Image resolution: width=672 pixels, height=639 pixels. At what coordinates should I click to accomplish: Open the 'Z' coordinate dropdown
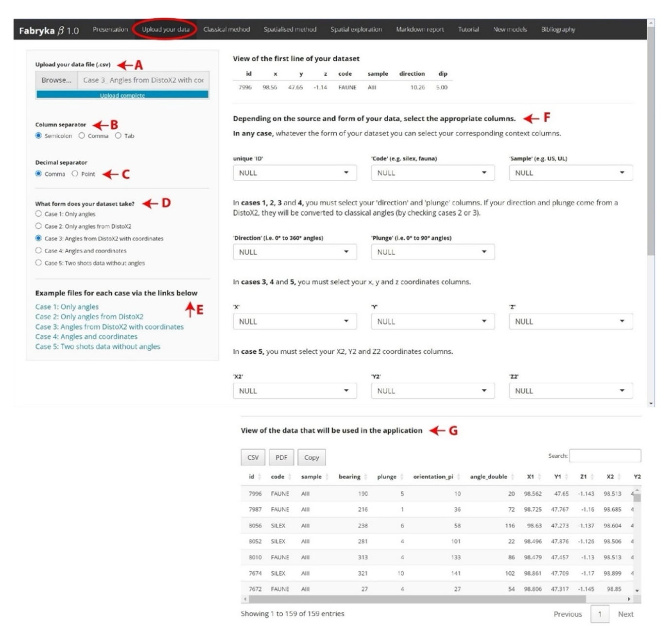coord(570,321)
